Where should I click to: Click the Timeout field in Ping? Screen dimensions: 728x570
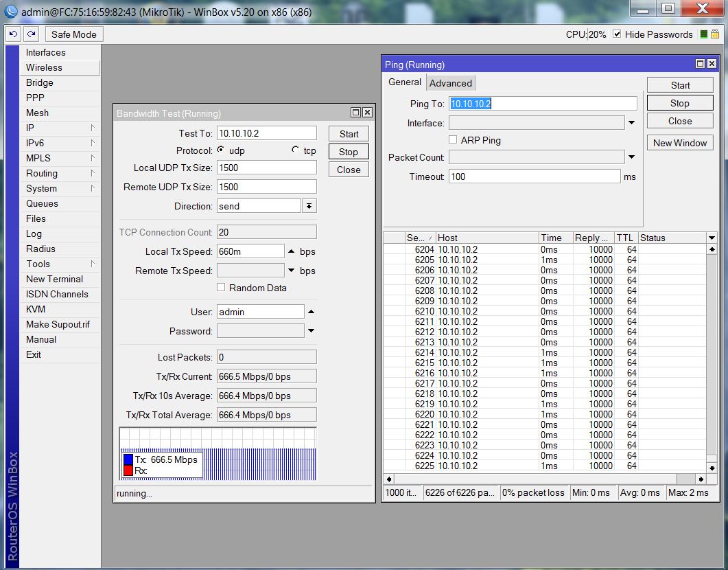click(x=535, y=176)
